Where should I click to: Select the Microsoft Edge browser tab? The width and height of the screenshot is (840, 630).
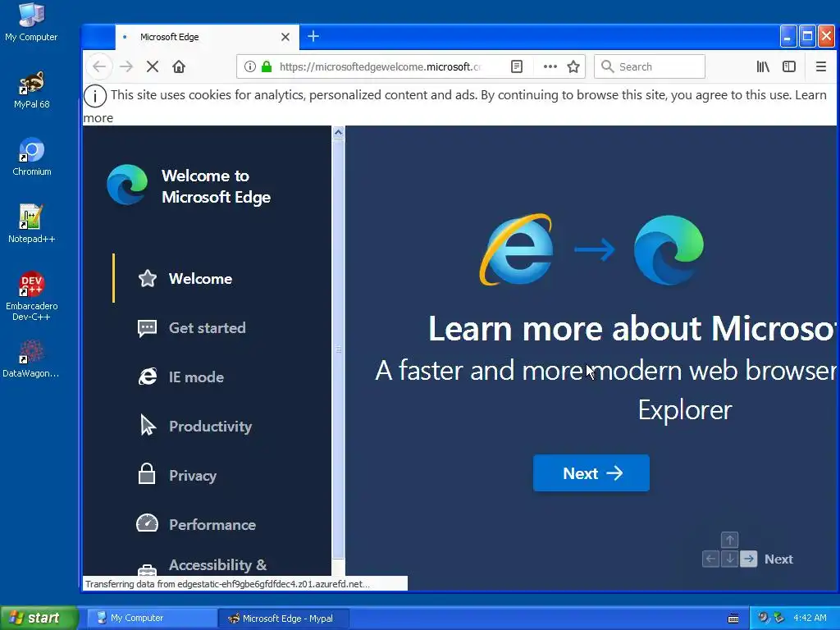[207, 37]
